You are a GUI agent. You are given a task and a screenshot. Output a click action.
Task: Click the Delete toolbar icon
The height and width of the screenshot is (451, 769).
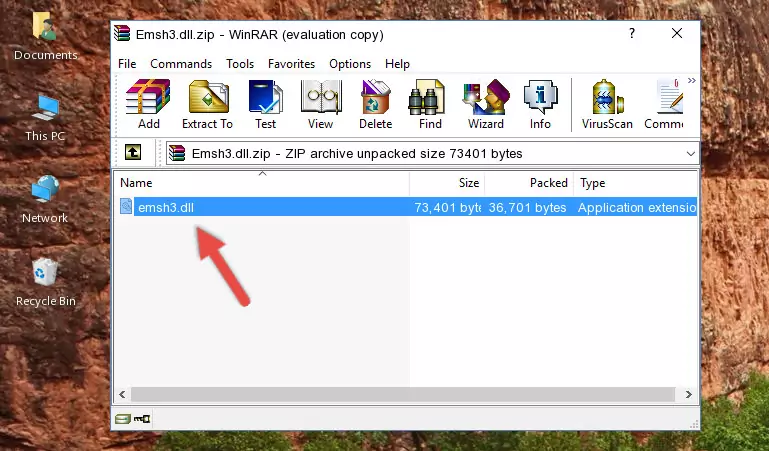point(376,104)
